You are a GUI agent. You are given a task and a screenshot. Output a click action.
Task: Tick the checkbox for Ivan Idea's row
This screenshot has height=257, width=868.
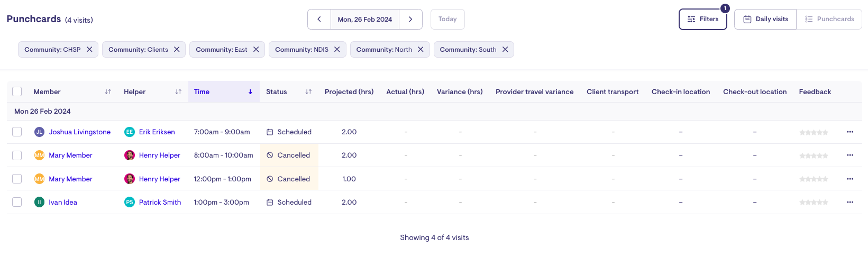[x=17, y=202]
